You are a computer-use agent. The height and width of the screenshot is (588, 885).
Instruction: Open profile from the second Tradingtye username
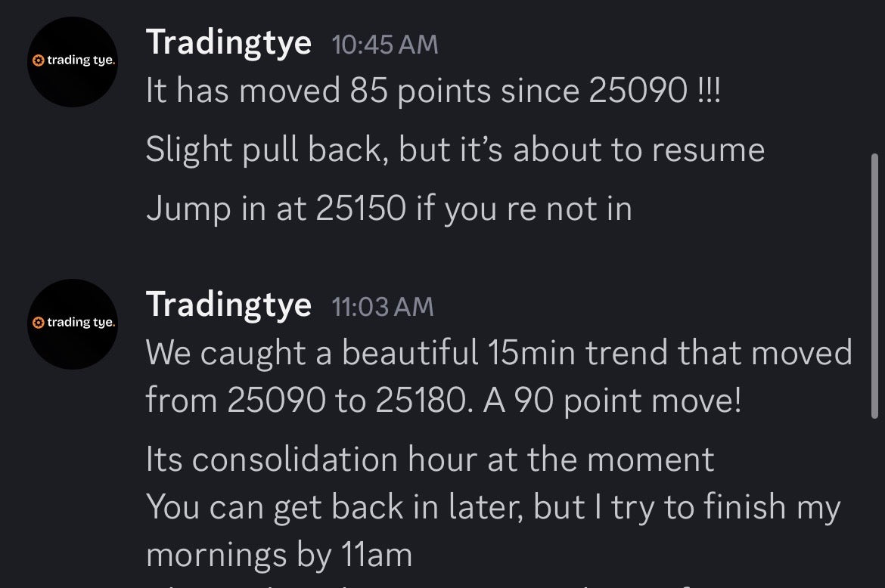tap(228, 305)
